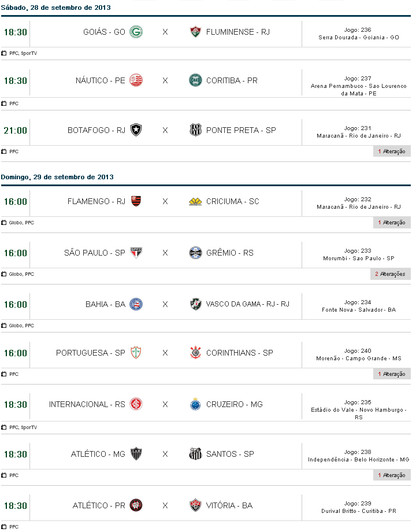Open '1 Alteração' for Botafogo match
Image resolution: width=416 pixels, height=532 pixels.
[391, 152]
